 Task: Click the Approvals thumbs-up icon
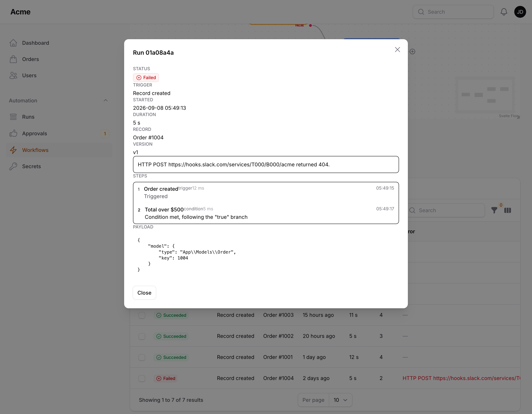pyautogui.click(x=13, y=133)
